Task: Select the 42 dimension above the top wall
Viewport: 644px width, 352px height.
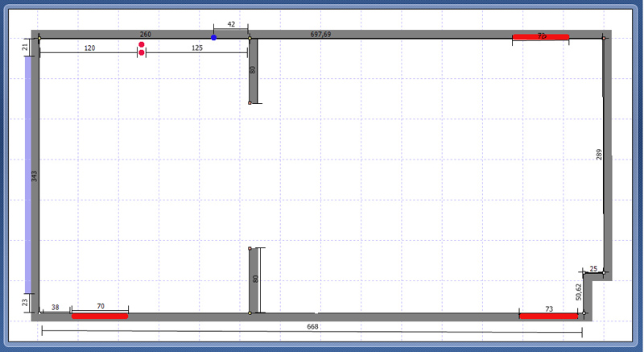Action: click(231, 25)
